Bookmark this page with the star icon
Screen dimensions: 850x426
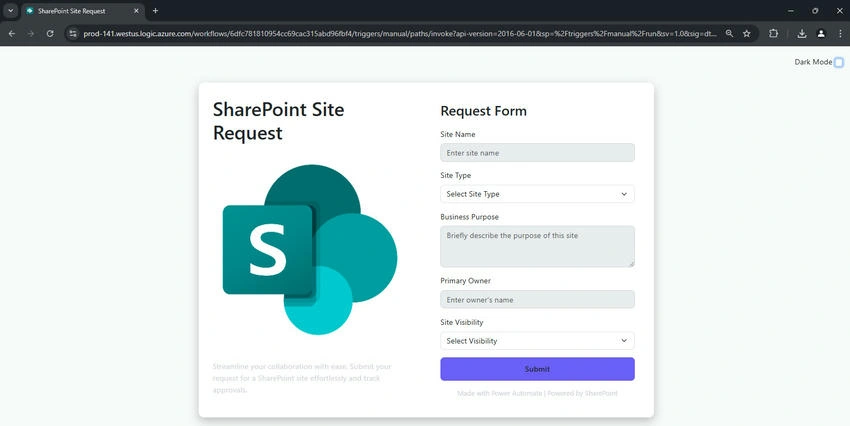pyautogui.click(x=746, y=34)
